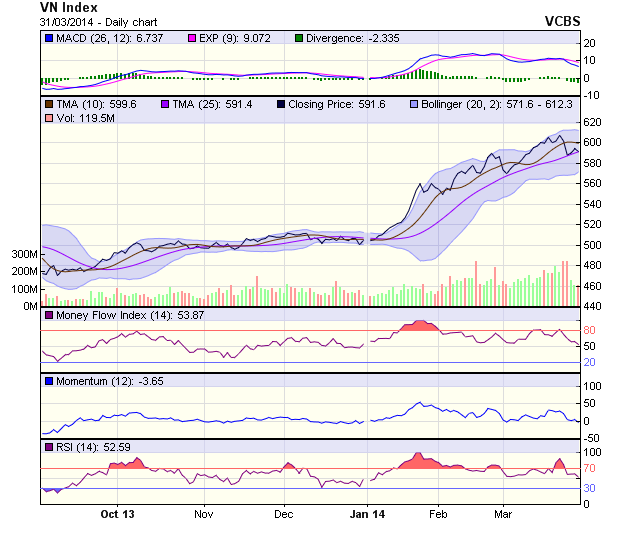The height and width of the screenshot is (535, 620).
Task: Click the blue MACD legend swatch
Action: [48, 38]
